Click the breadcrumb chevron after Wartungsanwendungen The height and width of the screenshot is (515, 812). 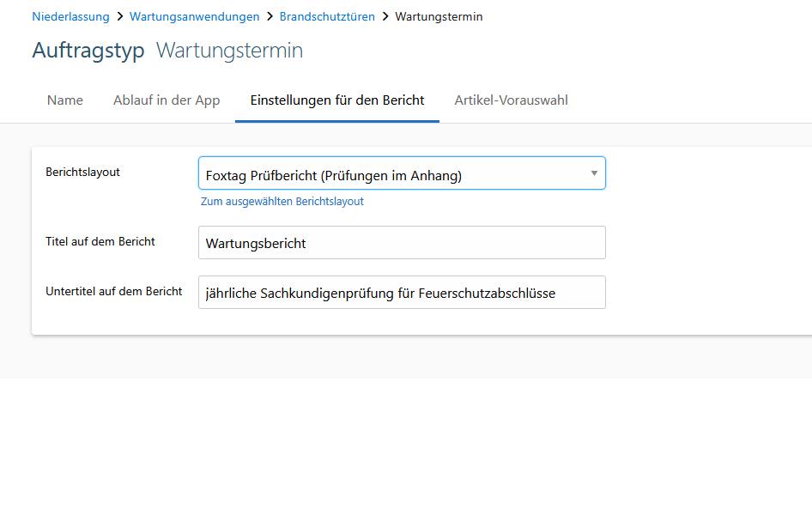(270, 16)
